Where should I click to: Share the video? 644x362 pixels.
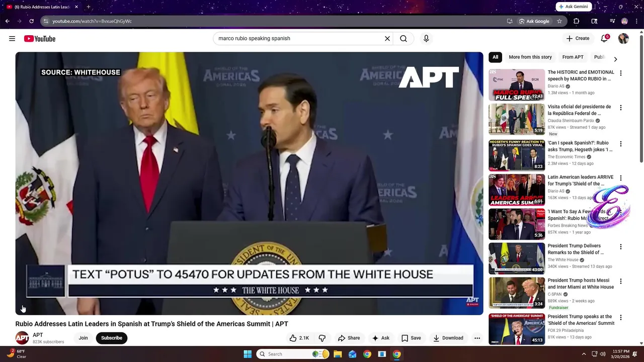[349, 338]
